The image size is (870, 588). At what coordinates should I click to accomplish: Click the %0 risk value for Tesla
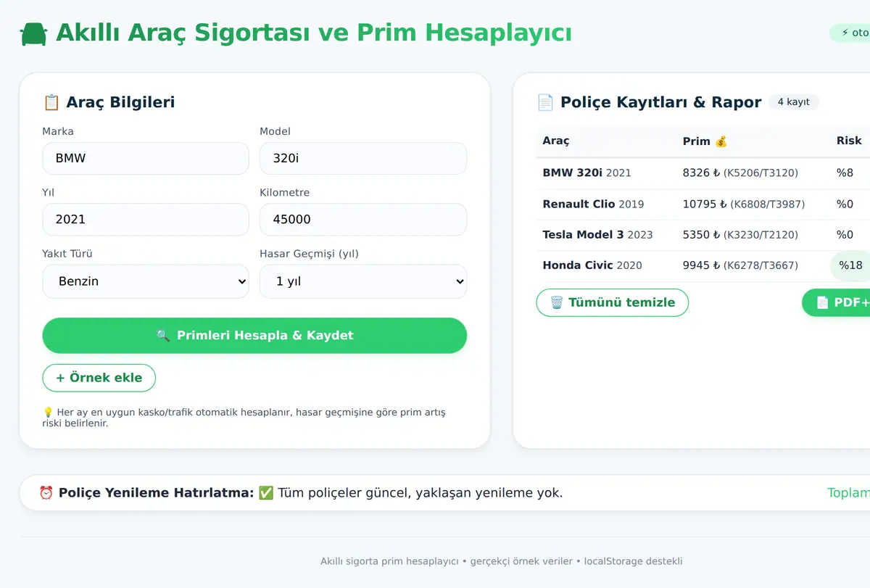click(845, 235)
